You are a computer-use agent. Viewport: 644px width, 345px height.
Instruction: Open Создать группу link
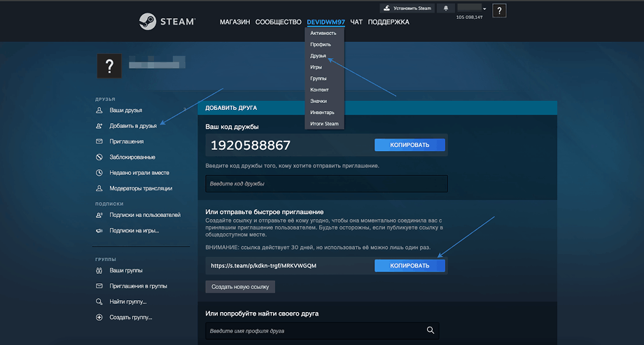[x=131, y=318]
